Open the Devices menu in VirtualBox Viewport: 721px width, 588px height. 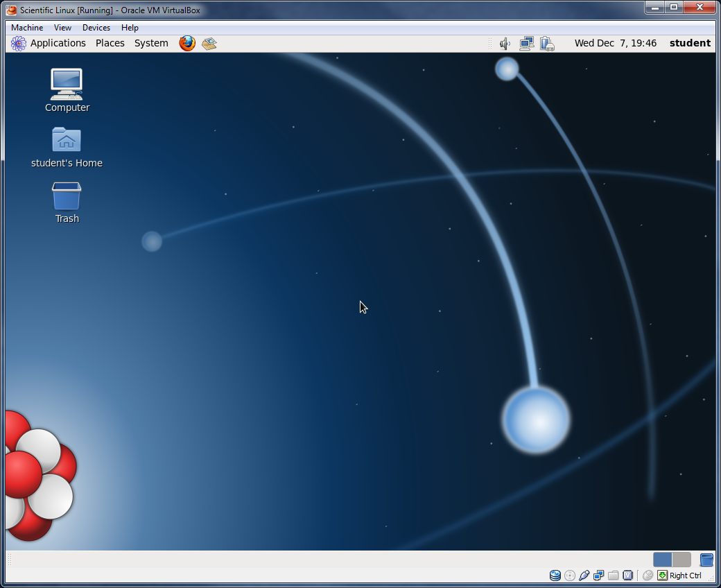tap(96, 28)
